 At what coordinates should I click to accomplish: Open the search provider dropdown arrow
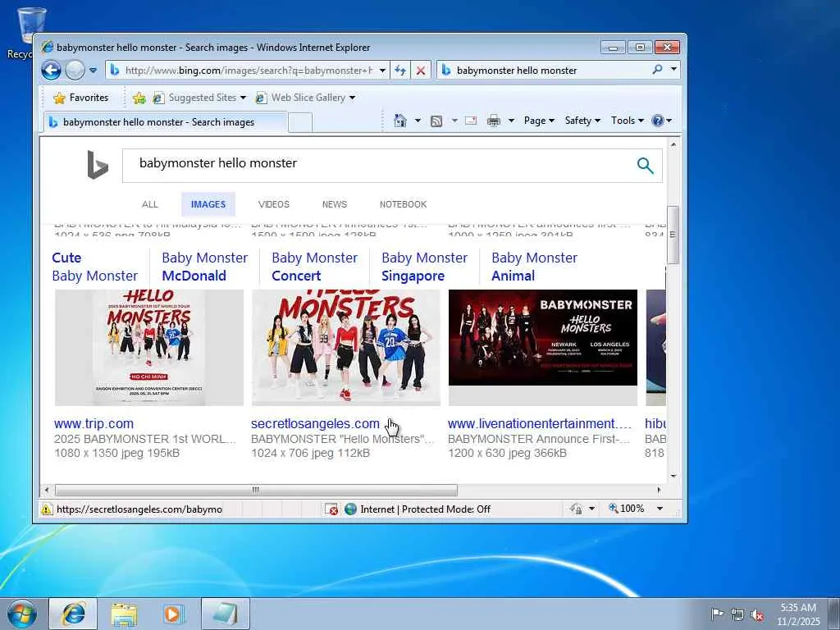pyautogui.click(x=673, y=69)
